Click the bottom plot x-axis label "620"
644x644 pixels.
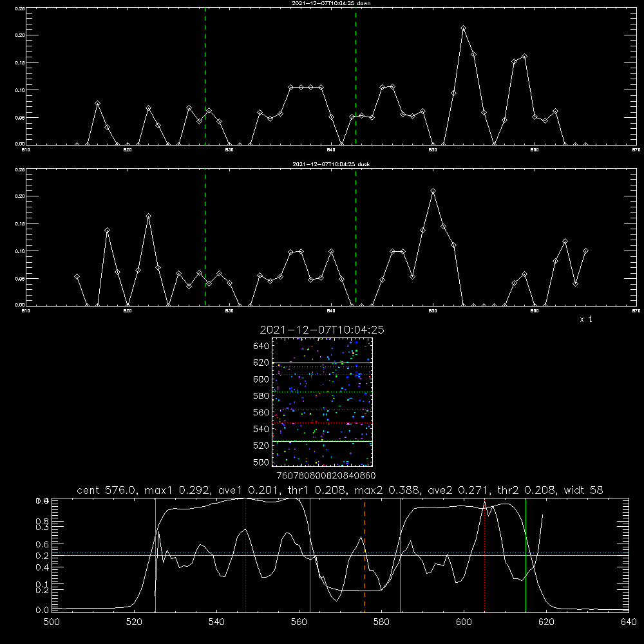click(546, 622)
